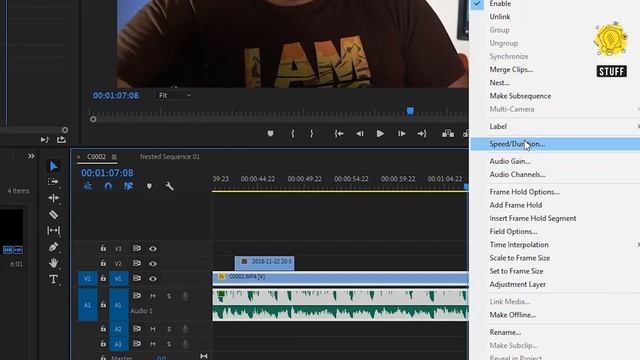Toggle timeline Snap magnet icon

[108, 186]
